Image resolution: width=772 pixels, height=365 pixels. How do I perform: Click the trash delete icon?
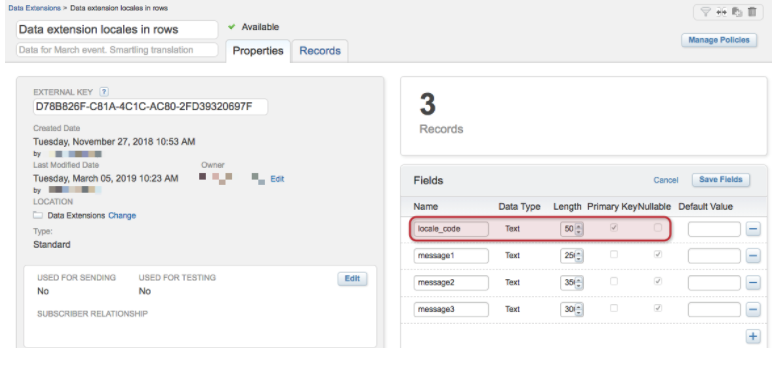[752, 12]
